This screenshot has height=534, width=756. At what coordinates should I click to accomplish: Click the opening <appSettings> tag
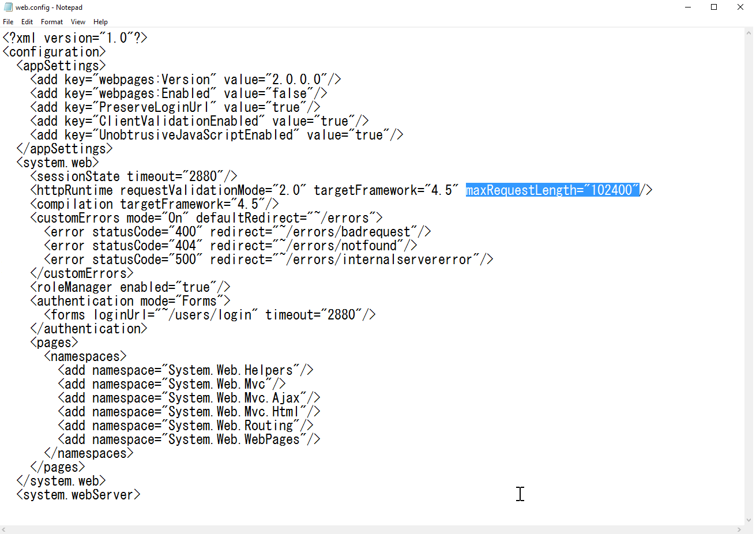[x=61, y=66]
